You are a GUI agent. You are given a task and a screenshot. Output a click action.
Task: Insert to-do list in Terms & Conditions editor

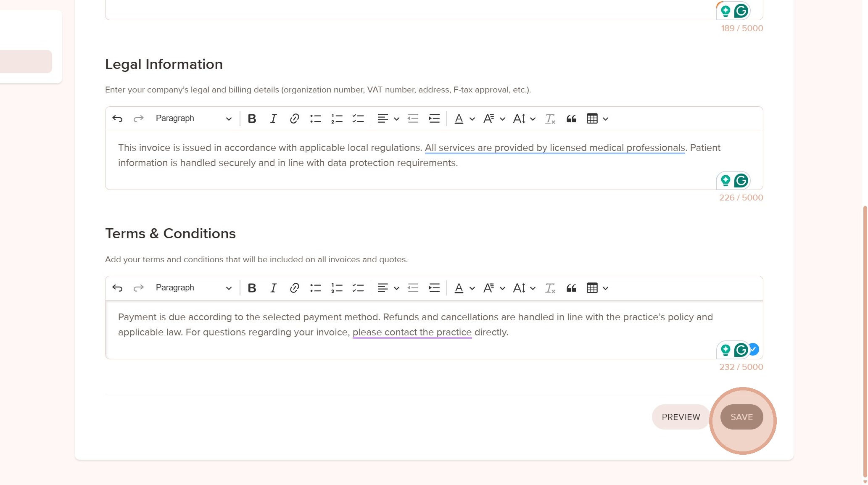click(x=358, y=288)
